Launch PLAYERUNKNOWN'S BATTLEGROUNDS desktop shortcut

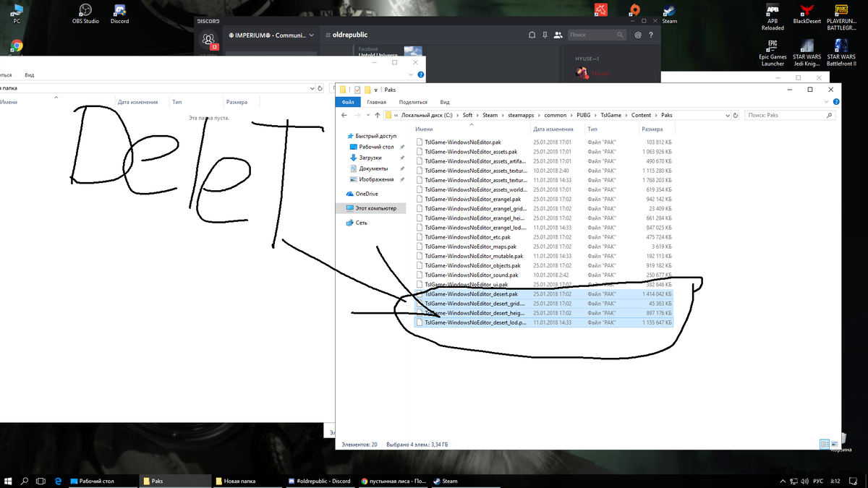pyautogui.click(x=841, y=17)
